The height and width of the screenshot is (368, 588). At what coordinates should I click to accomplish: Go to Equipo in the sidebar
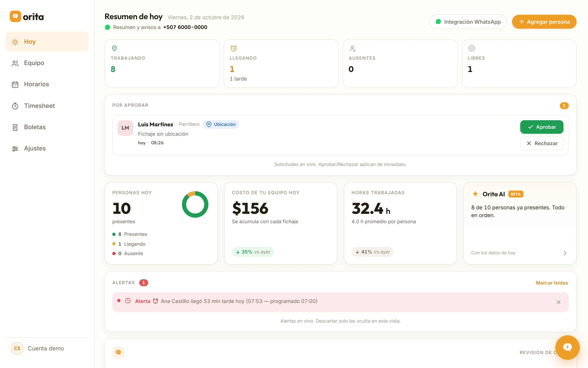pyautogui.click(x=47, y=63)
